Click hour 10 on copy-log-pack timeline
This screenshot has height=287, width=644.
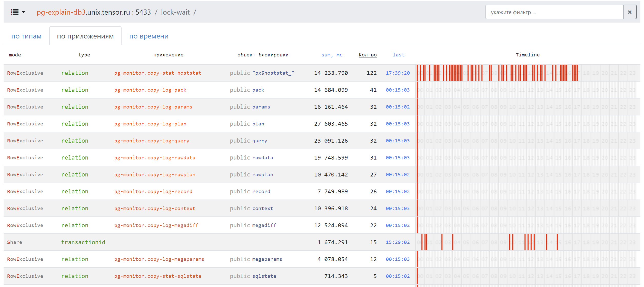512,90
